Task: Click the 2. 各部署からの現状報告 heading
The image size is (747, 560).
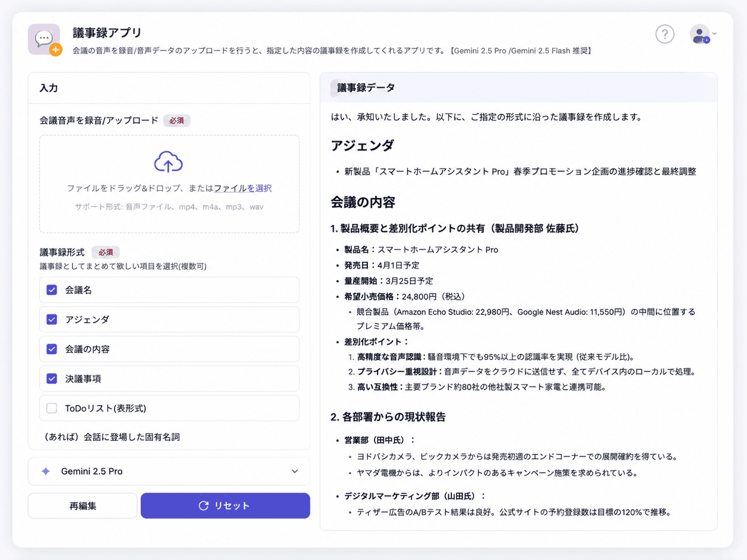Action: click(388, 417)
